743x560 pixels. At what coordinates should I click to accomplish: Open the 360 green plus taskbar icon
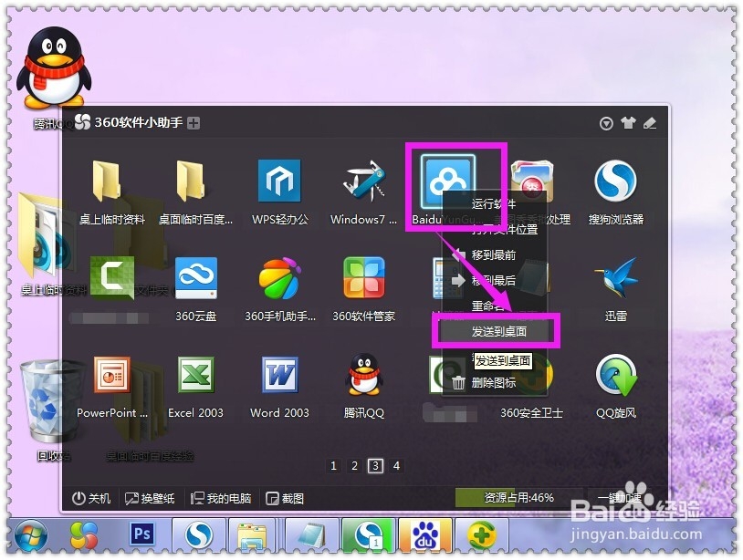tap(481, 536)
